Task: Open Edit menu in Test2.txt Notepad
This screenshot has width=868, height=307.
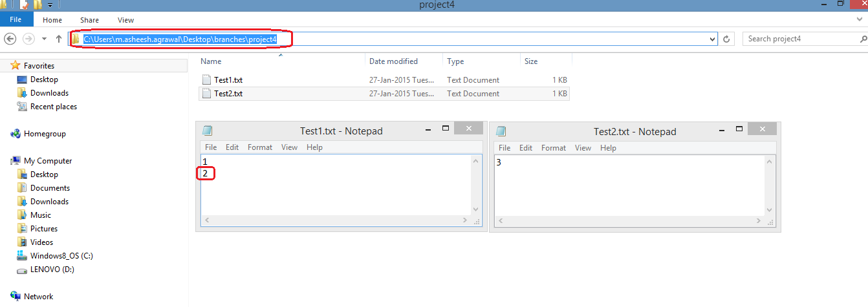Action: [526, 148]
